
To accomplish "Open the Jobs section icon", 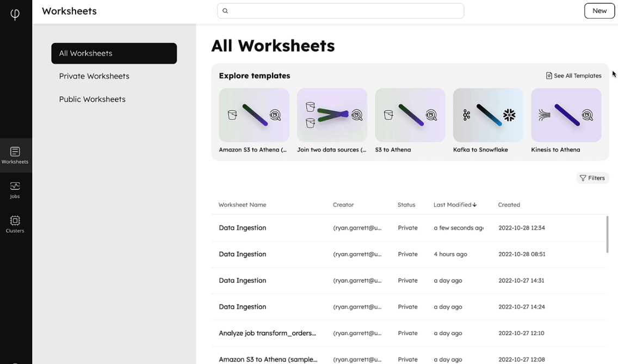I will [15, 186].
